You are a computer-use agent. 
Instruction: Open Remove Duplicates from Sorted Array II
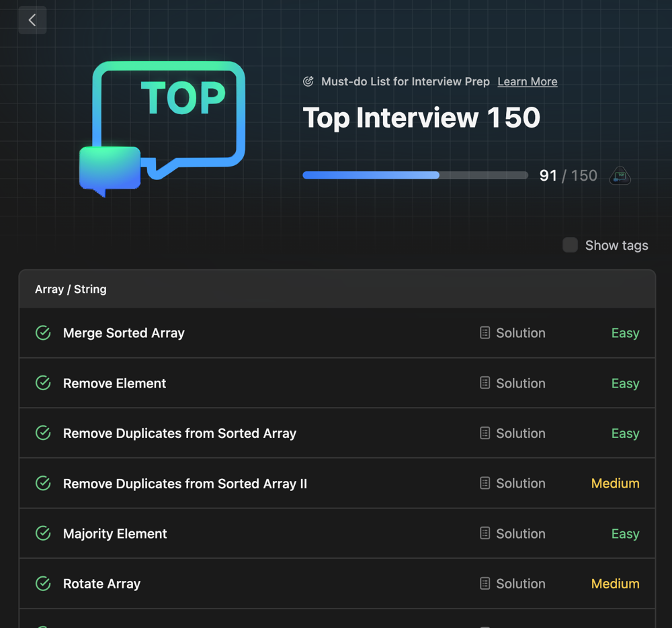coord(185,484)
